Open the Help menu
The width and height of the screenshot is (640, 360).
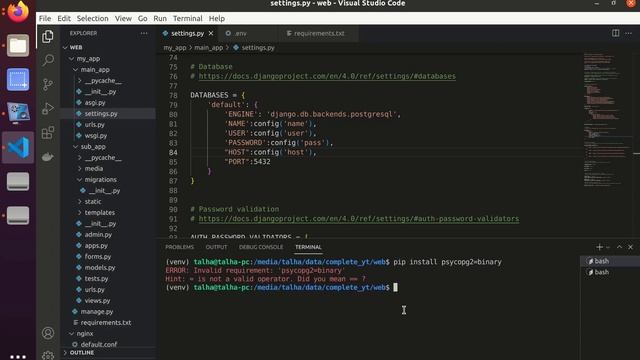[217, 18]
